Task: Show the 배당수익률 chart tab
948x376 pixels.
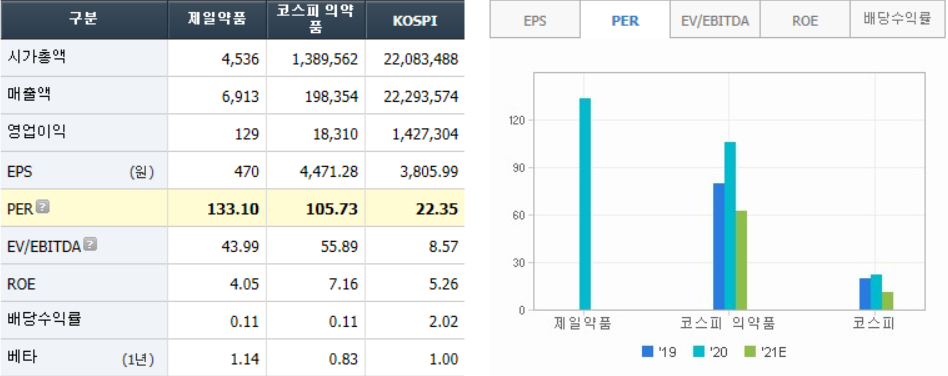Action: (898, 19)
